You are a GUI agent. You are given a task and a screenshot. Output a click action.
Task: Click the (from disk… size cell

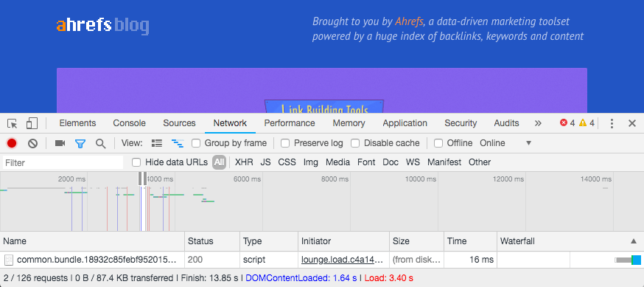pyautogui.click(x=417, y=260)
